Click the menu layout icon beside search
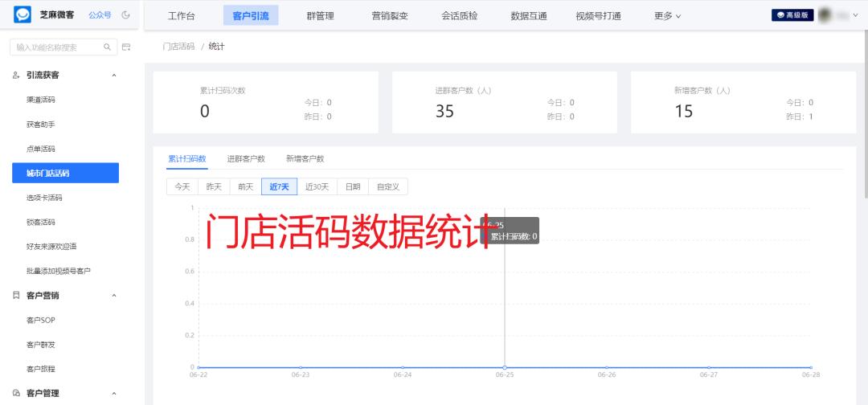868x405 pixels. coord(126,47)
